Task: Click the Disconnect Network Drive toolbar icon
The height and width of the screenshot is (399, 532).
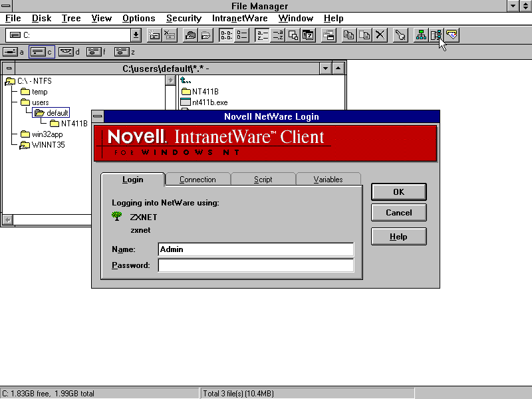Action: 170,35
